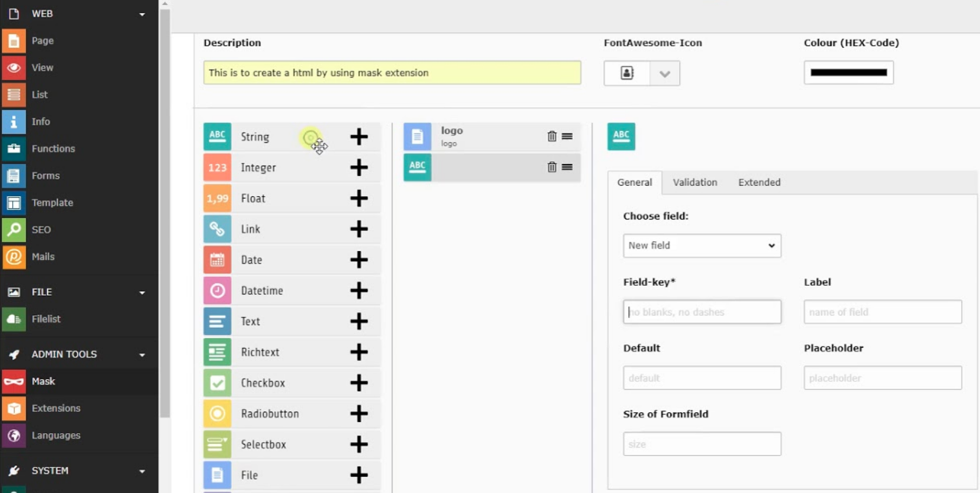
Task: Open the FontAwesome-Icon dropdown arrow
Action: 665,74
